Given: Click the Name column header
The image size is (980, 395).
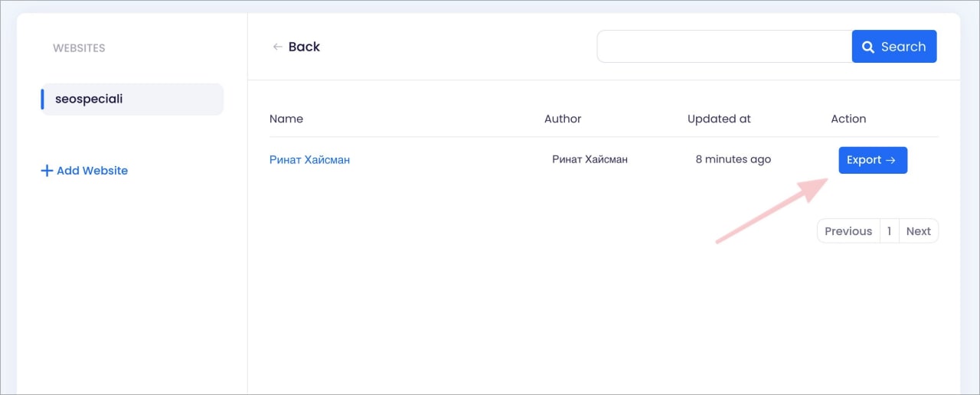Looking at the screenshot, I should coord(286,119).
